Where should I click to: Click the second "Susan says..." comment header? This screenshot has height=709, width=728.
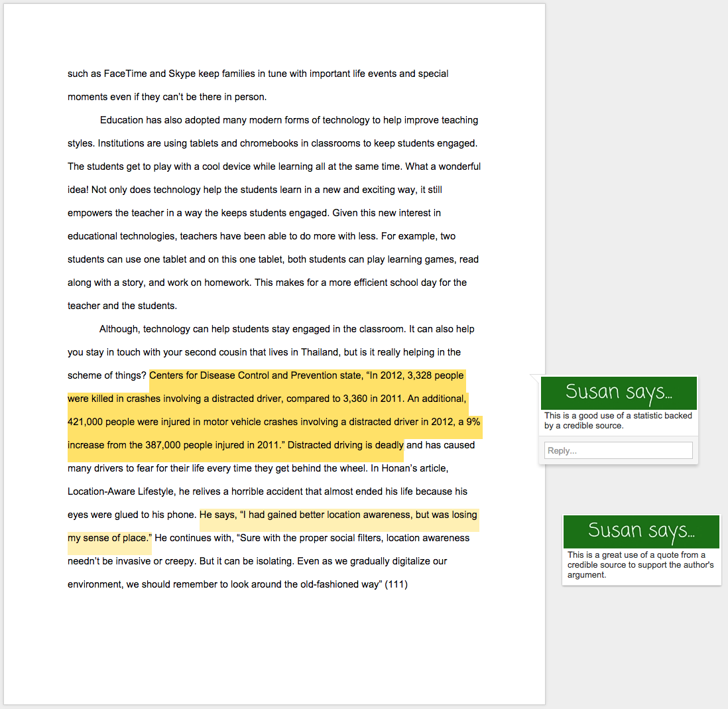point(640,531)
